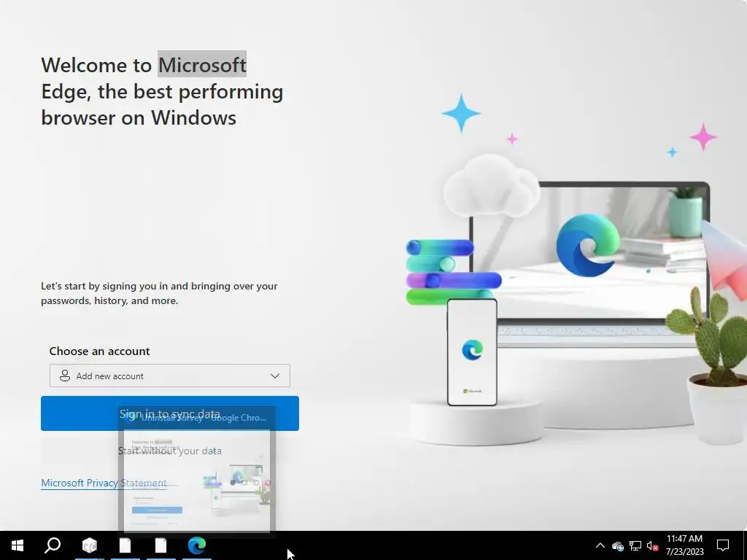Open Microsoft Privacy Statement link

(x=104, y=483)
